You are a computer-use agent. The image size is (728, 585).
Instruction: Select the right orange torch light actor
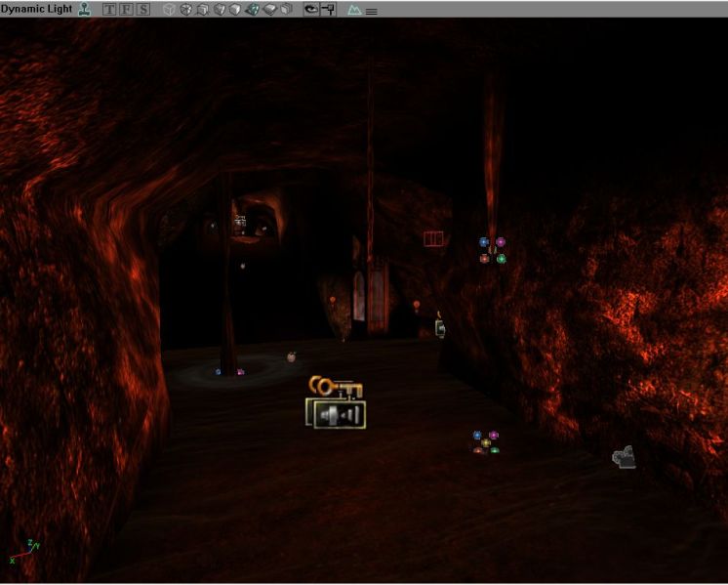coord(417,306)
